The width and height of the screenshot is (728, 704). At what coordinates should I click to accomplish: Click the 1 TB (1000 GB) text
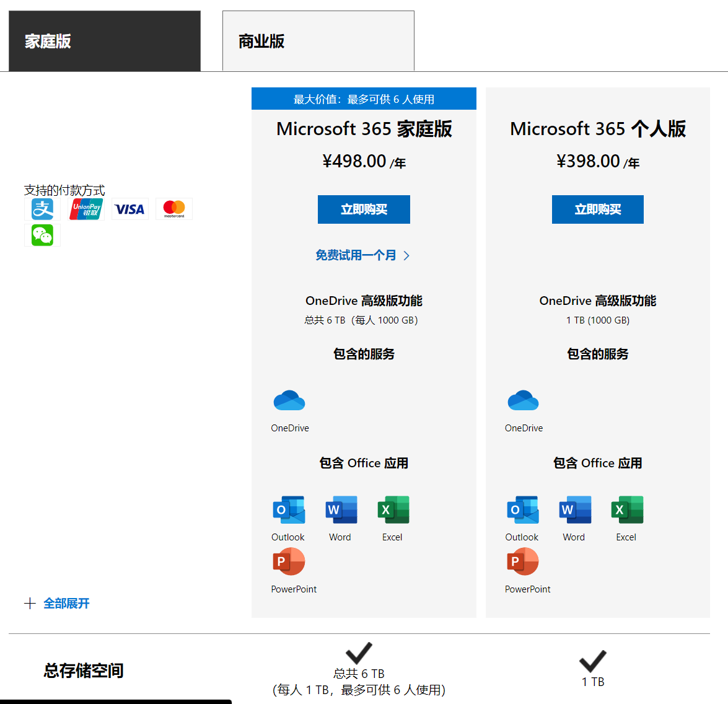coord(598,320)
